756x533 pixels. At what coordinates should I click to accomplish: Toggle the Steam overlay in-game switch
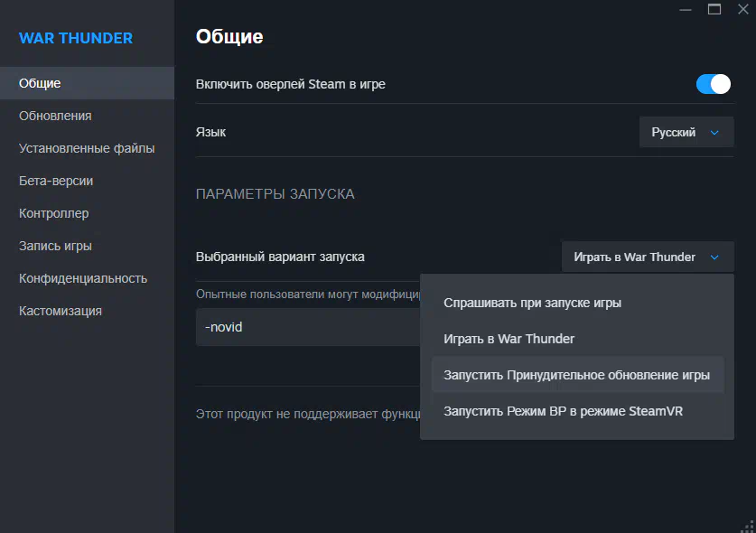coord(713,84)
